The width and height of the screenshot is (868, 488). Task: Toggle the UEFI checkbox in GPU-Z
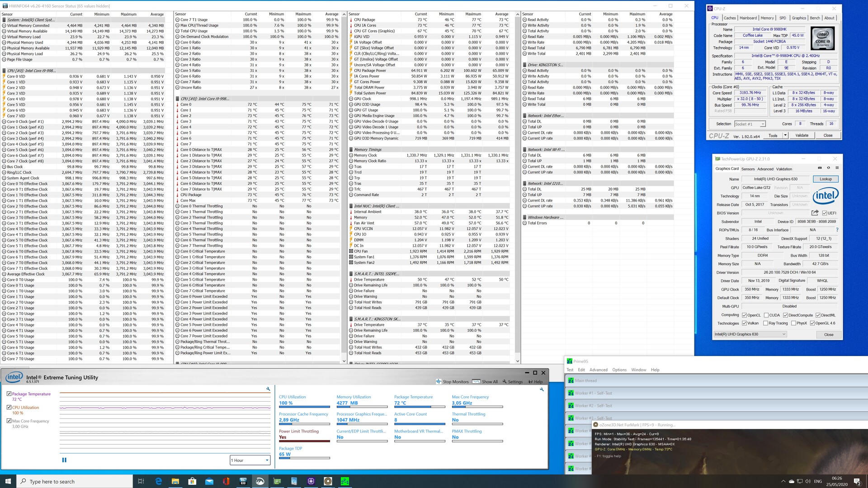coord(825,213)
